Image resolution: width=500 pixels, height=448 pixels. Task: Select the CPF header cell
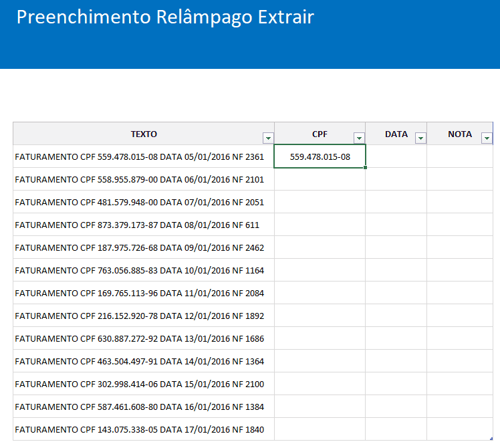320,134
